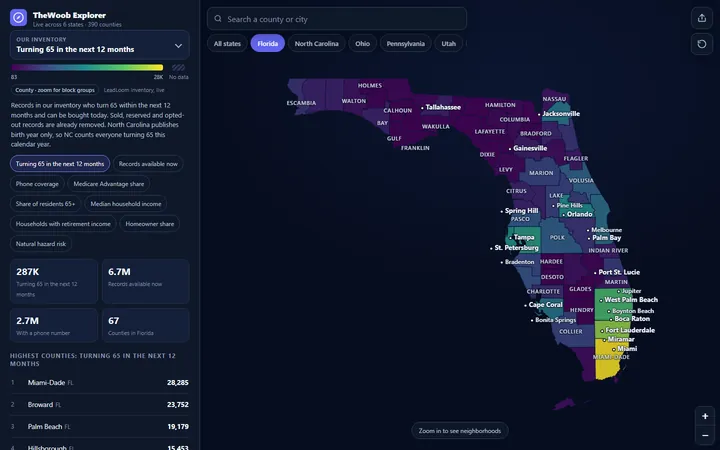Select the Phone coverage metric chip
The width and height of the screenshot is (720, 450).
pyautogui.click(x=37, y=184)
